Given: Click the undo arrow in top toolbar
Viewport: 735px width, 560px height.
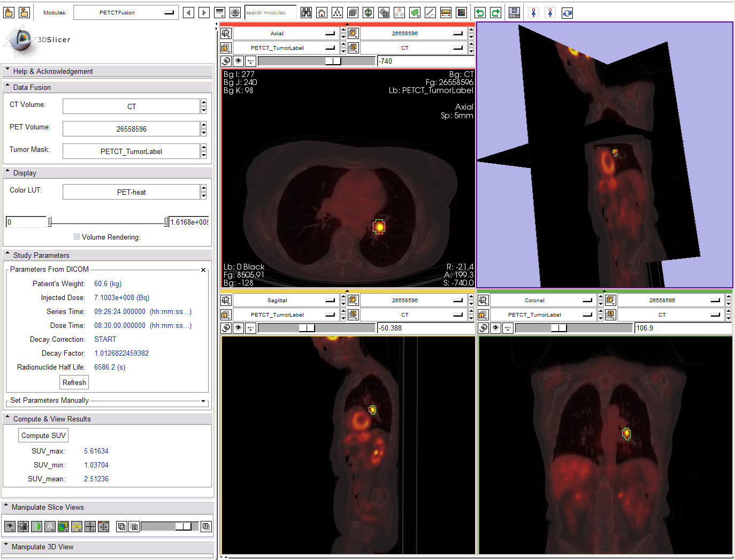Looking at the screenshot, I should (x=480, y=13).
